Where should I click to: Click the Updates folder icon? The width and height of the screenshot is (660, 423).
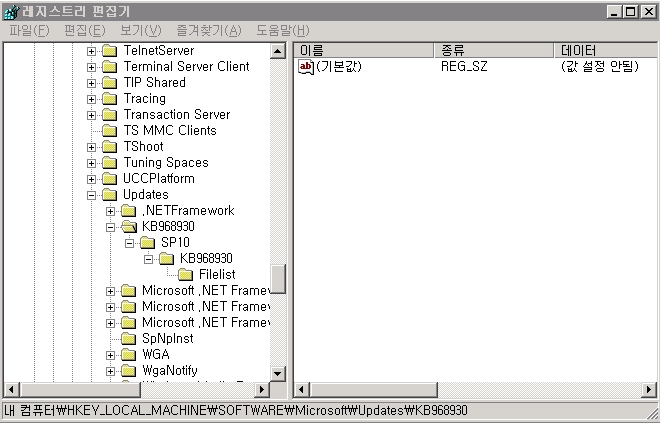click(109, 195)
